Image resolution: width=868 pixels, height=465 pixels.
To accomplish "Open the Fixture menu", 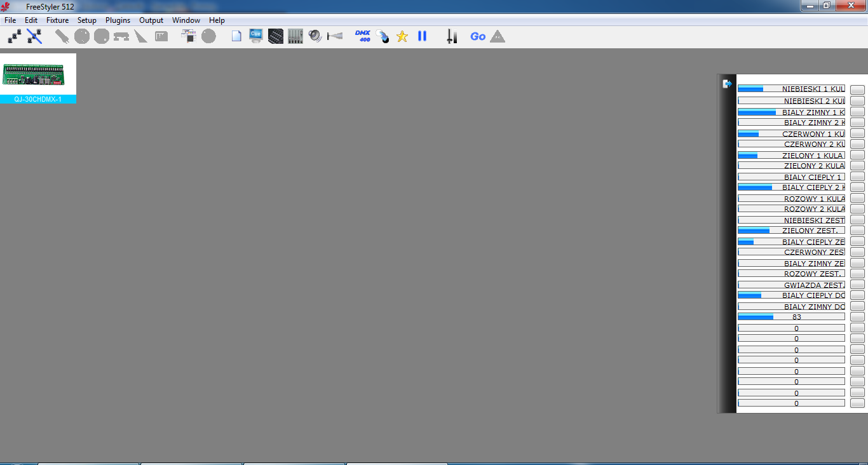I will [x=57, y=20].
